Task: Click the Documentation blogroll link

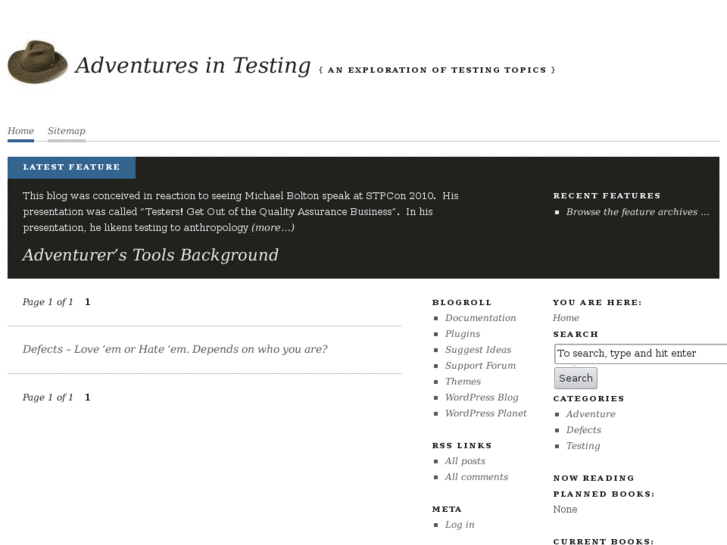Action: tap(480, 318)
